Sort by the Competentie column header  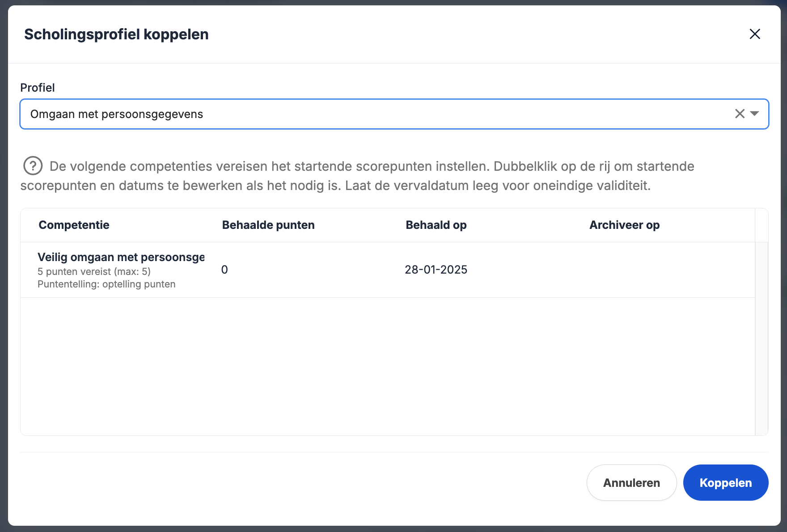click(74, 225)
